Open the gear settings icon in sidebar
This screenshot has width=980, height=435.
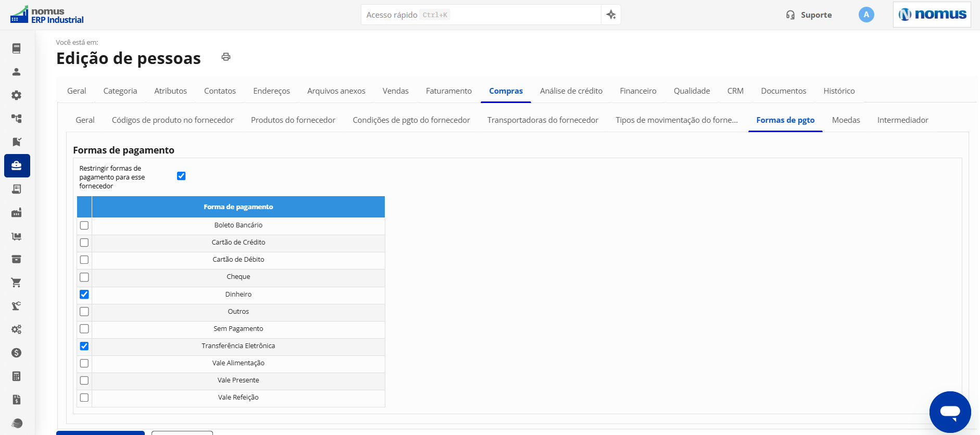click(x=17, y=95)
